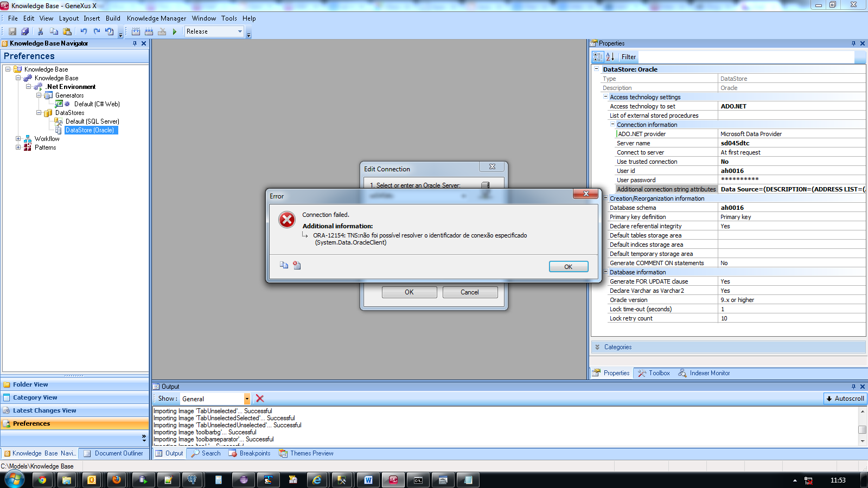This screenshot has height=488, width=868.
Task: Pin the Knowledge Base Navigator panel
Action: pyautogui.click(x=135, y=43)
